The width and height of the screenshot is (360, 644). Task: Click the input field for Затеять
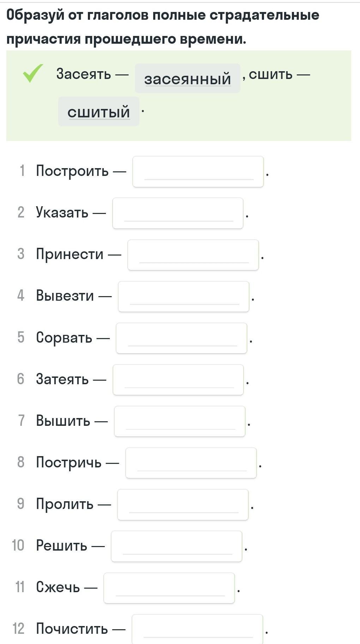pos(178,380)
